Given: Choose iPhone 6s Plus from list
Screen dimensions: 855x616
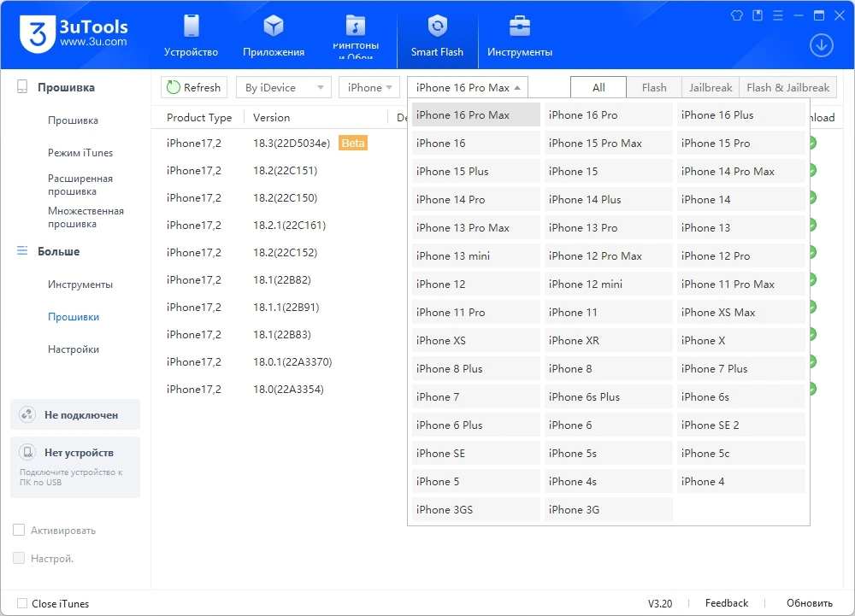Looking at the screenshot, I should pyautogui.click(x=608, y=397).
